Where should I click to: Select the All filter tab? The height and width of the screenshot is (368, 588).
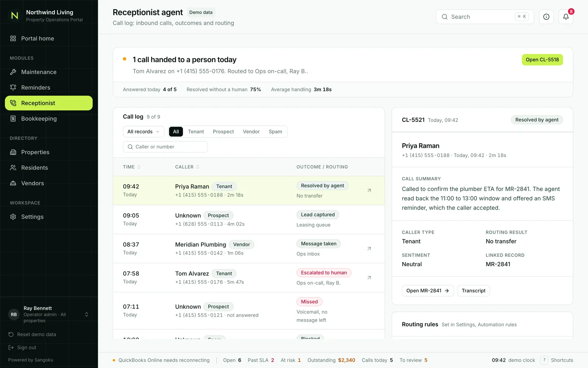(176, 132)
